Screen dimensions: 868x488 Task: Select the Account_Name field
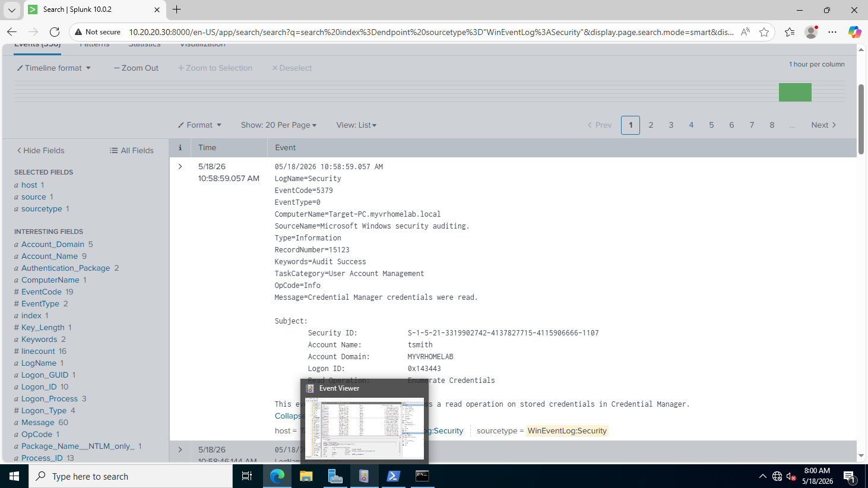tap(50, 256)
